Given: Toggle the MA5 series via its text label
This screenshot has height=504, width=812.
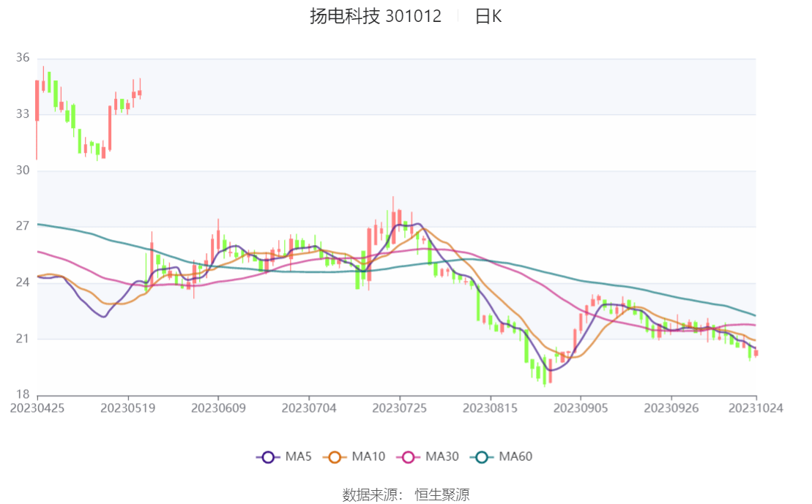Looking at the screenshot, I should [x=299, y=457].
